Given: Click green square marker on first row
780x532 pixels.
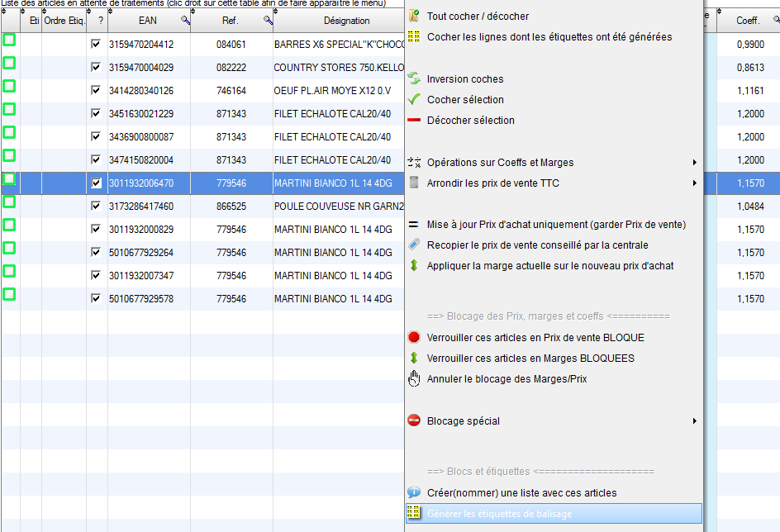Looking at the screenshot, I should [9, 40].
